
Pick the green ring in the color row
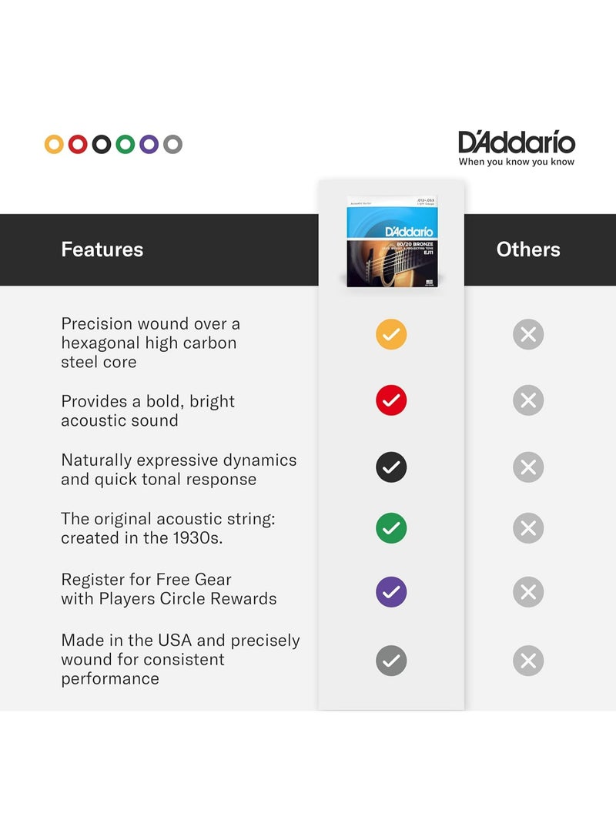coord(126,144)
